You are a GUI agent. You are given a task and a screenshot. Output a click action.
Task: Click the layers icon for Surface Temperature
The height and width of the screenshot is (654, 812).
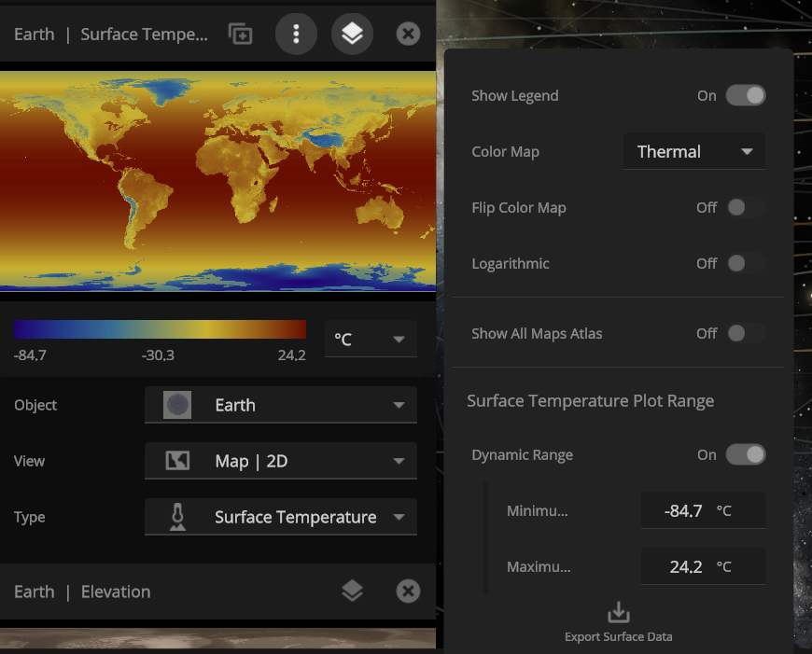tap(352, 35)
